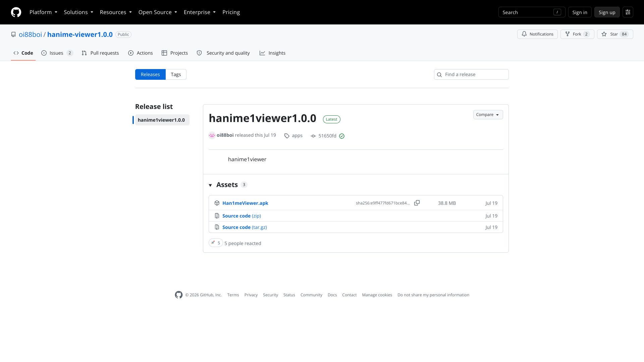
Task: Switch to the Issues tab
Action: click(57, 53)
